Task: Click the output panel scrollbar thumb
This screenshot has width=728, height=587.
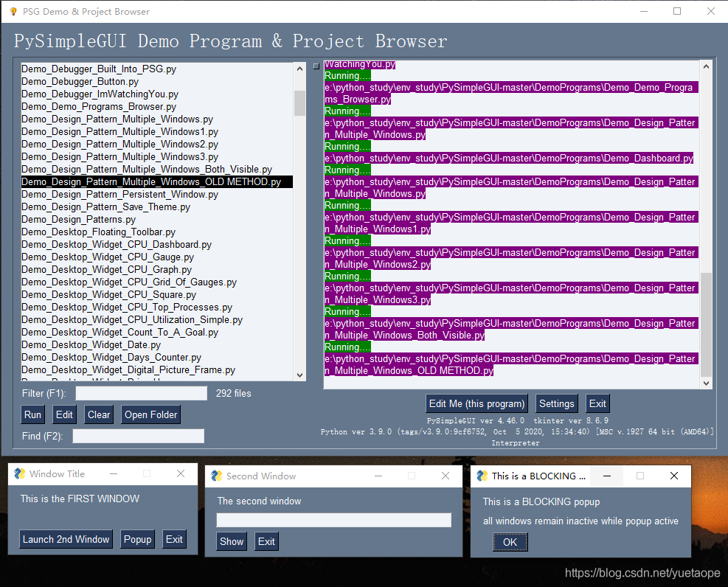Action: (706, 324)
